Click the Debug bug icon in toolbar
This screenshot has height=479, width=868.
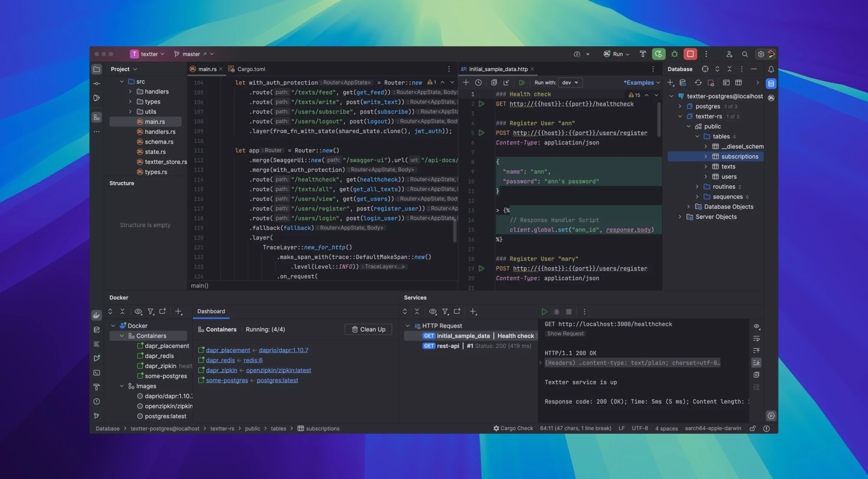(x=674, y=54)
